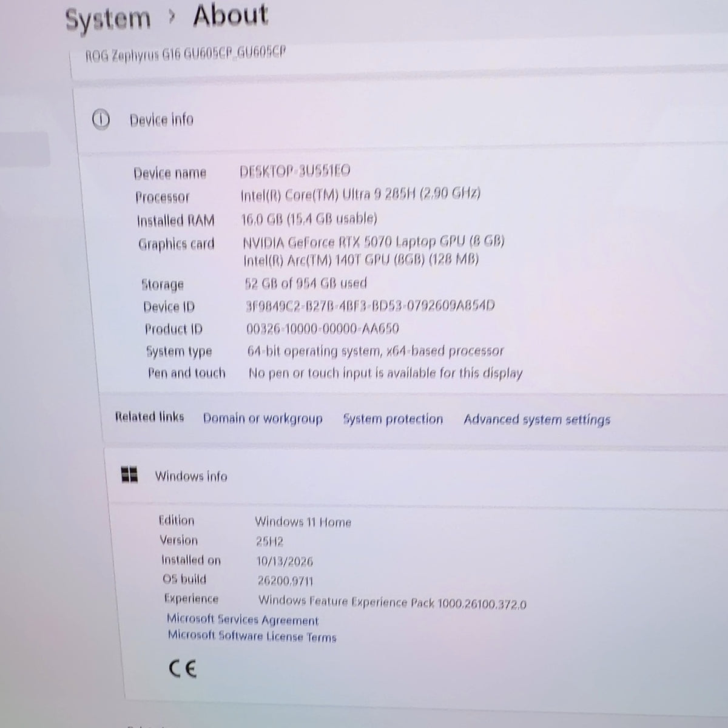Select the About breadcrumb heading
The height and width of the screenshot is (728, 728).
click(231, 15)
